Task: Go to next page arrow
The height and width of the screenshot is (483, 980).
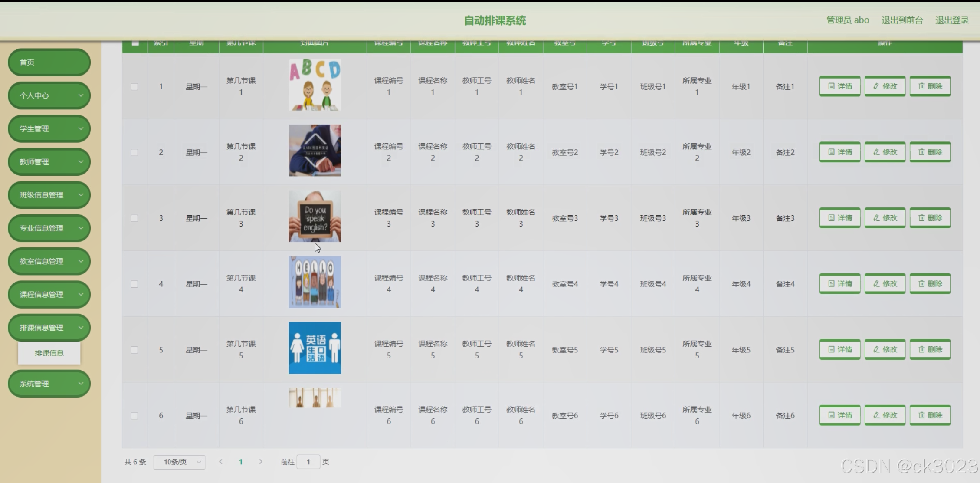Action: [x=261, y=462]
